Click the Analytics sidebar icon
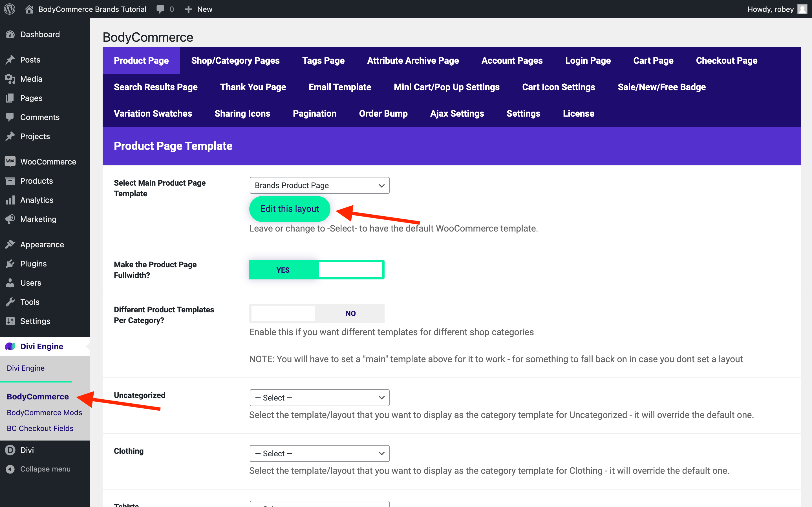The height and width of the screenshot is (507, 812). click(x=10, y=200)
